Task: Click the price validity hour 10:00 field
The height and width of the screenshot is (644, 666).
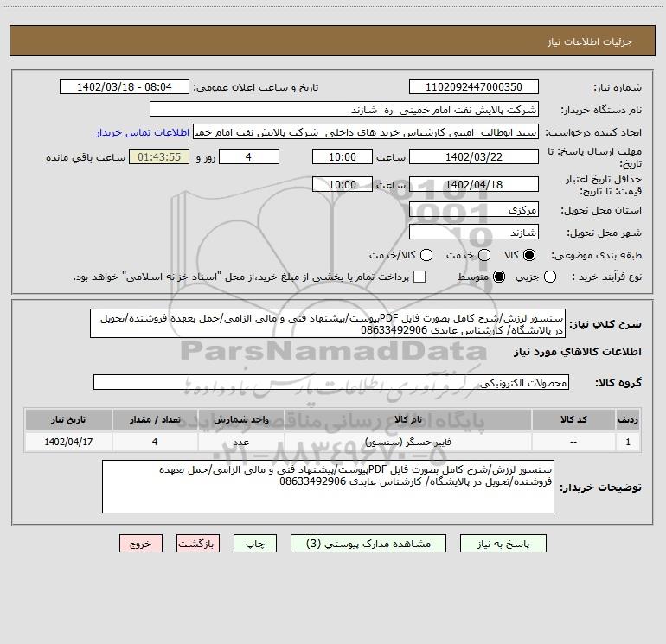Action: pos(343,184)
